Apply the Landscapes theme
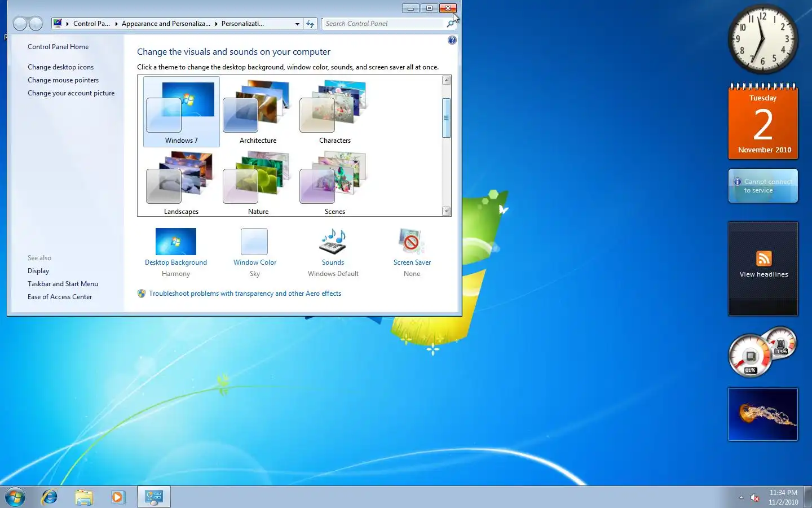Screen dimensions: 812x508 [181, 183]
